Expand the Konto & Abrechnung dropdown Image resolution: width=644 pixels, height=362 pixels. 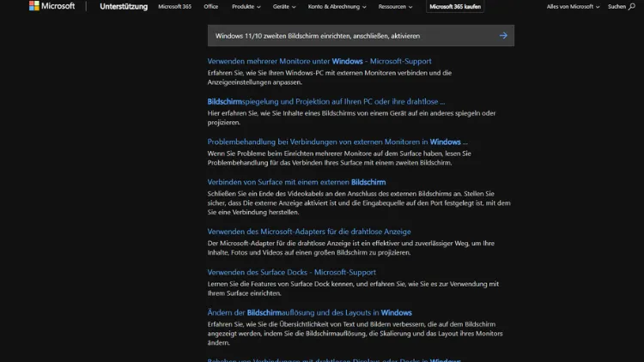pyautogui.click(x=337, y=7)
